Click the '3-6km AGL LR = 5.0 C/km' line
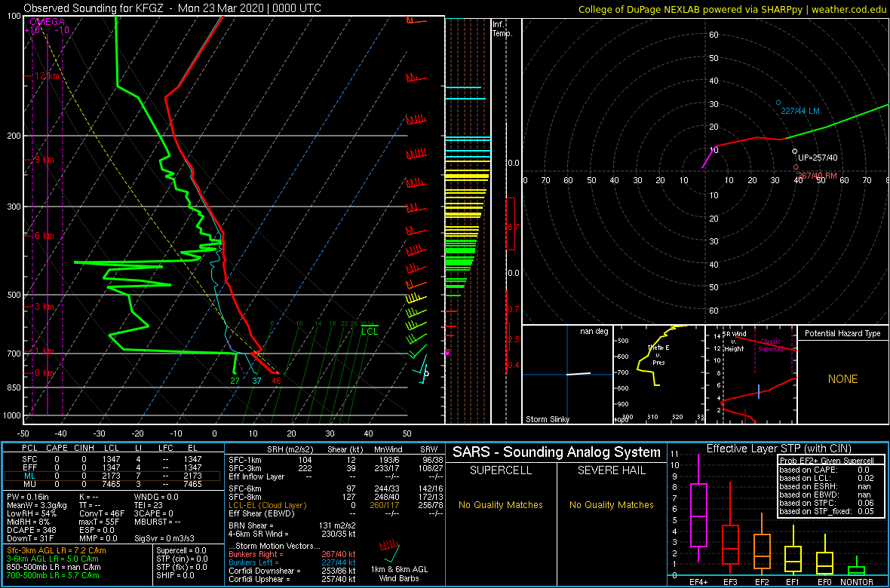This screenshot has height=588, width=890. click(x=54, y=559)
